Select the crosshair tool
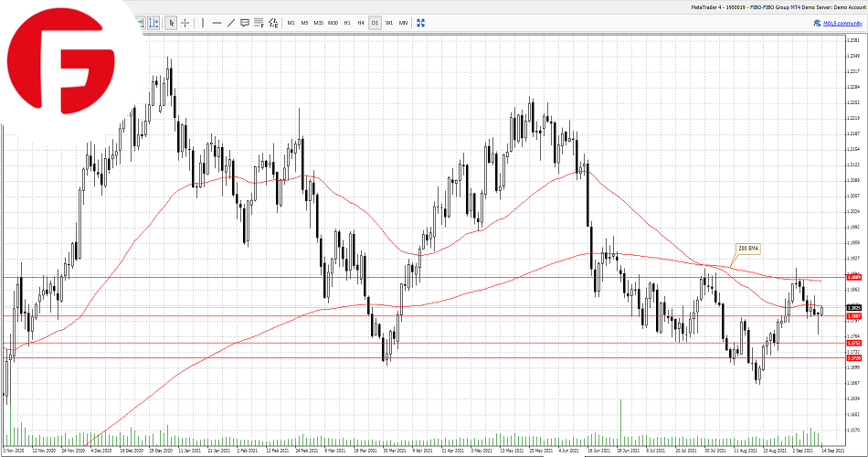This screenshot has height=457, width=868. pos(185,23)
